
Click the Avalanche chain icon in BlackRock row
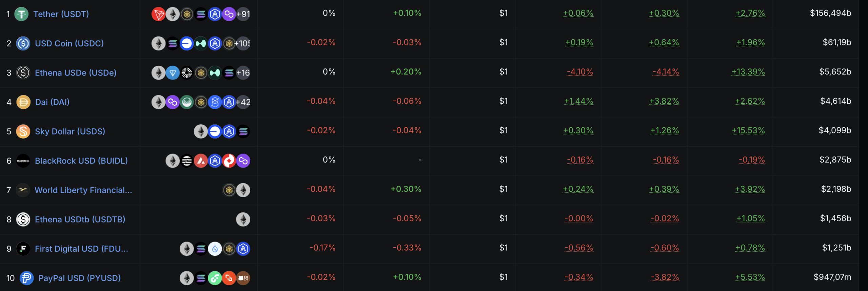pyautogui.click(x=201, y=161)
